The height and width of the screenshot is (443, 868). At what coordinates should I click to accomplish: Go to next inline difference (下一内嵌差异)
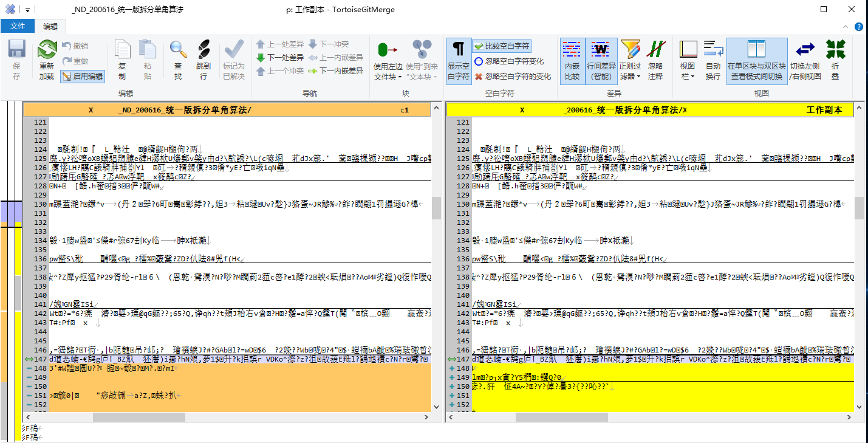(x=335, y=70)
